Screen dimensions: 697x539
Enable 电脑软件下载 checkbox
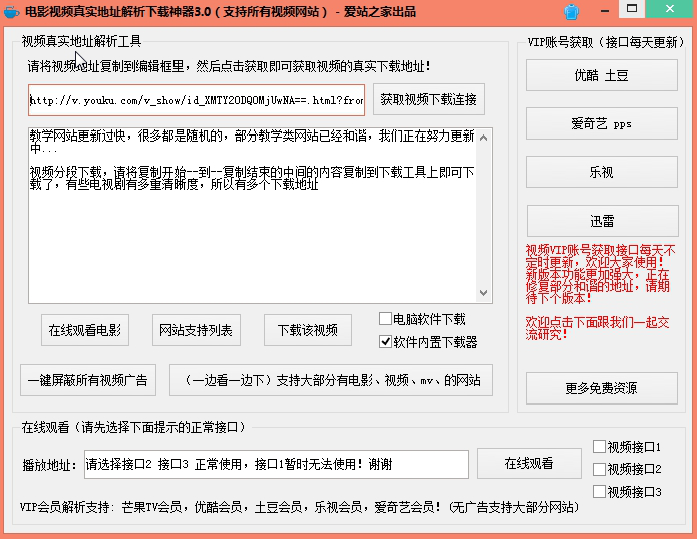point(385,319)
